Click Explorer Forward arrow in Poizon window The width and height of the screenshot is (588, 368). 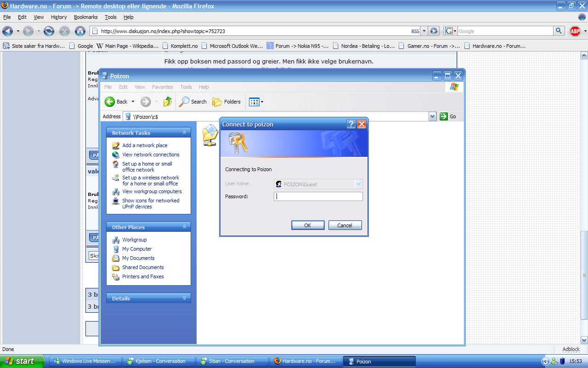146,102
